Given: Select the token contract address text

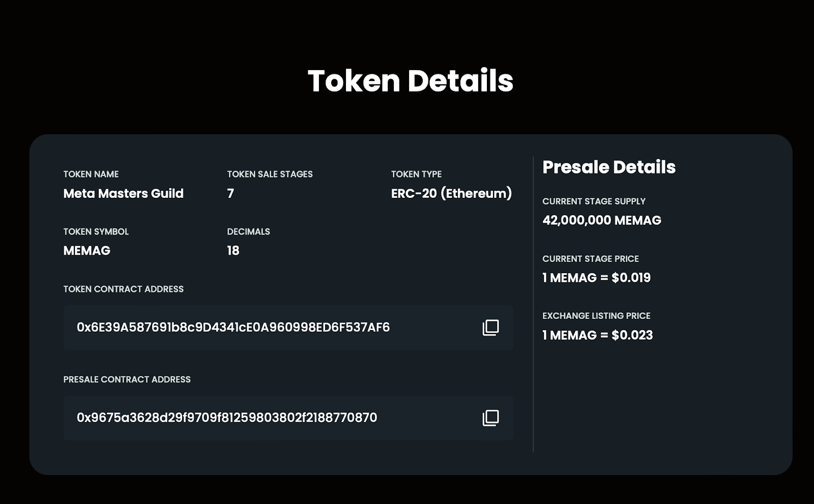Looking at the screenshot, I should pyautogui.click(x=233, y=328).
